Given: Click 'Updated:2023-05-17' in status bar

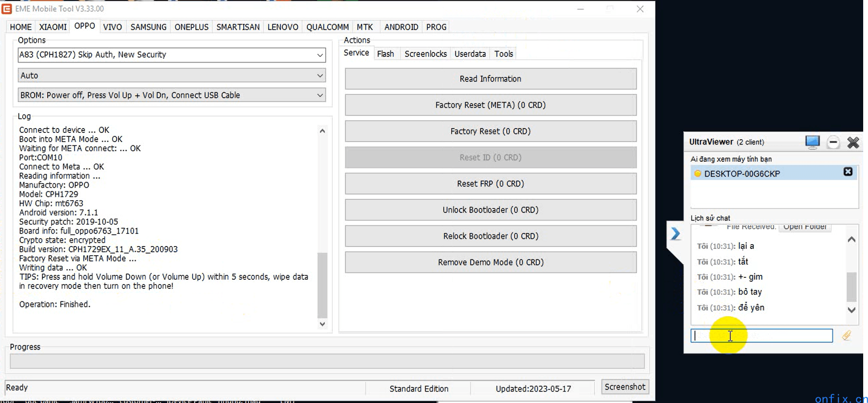Looking at the screenshot, I should (x=533, y=389).
